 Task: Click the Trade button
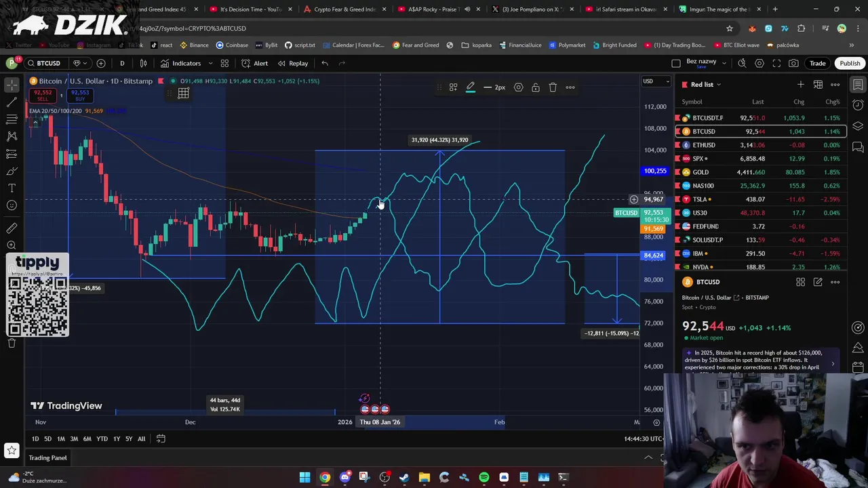point(817,63)
